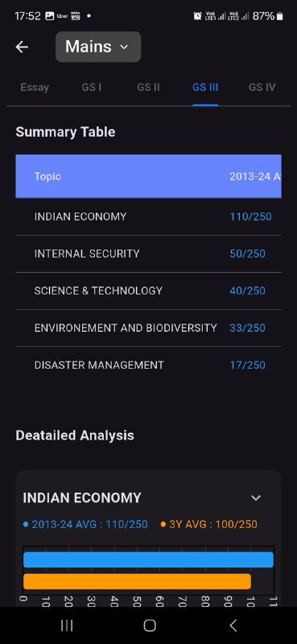Toggle the 3Y AVG legend item
Screen dimensions: 297x644
[209, 524]
